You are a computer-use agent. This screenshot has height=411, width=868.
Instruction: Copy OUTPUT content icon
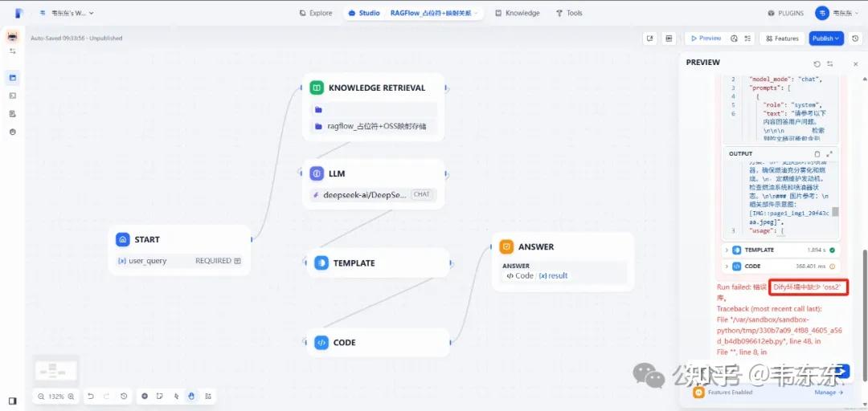click(x=817, y=154)
